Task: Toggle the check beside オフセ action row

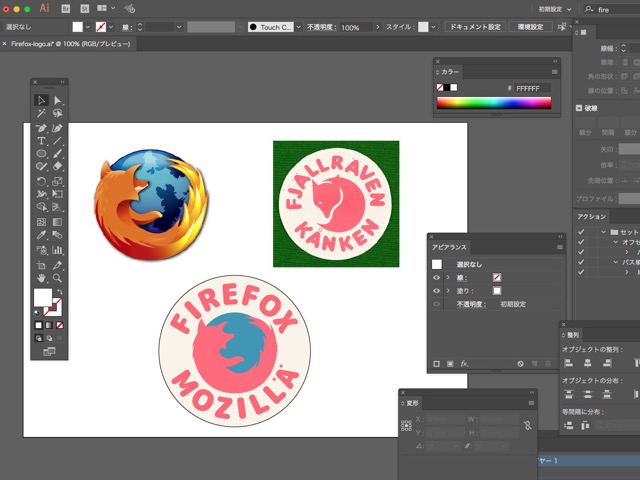Action: pyautogui.click(x=581, y=242)
